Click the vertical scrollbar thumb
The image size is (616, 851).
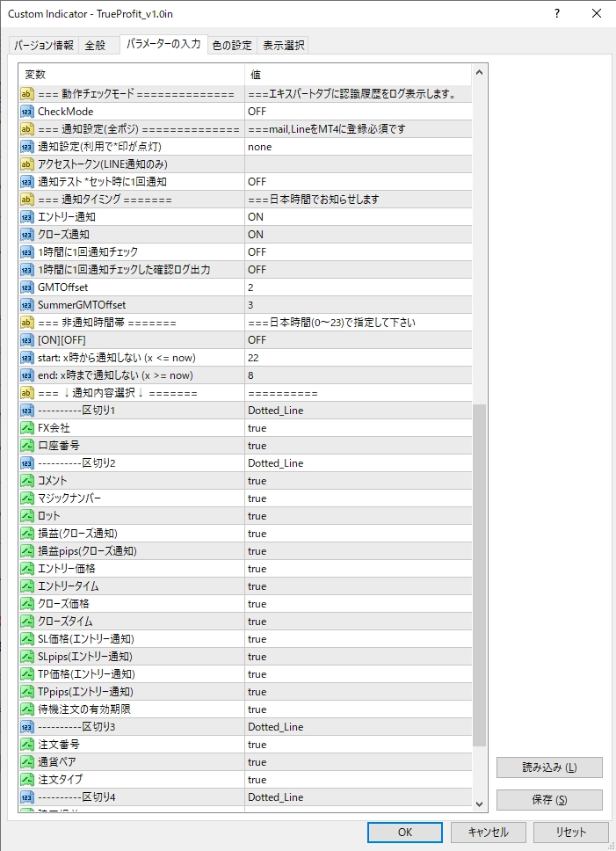coord(479,575)
